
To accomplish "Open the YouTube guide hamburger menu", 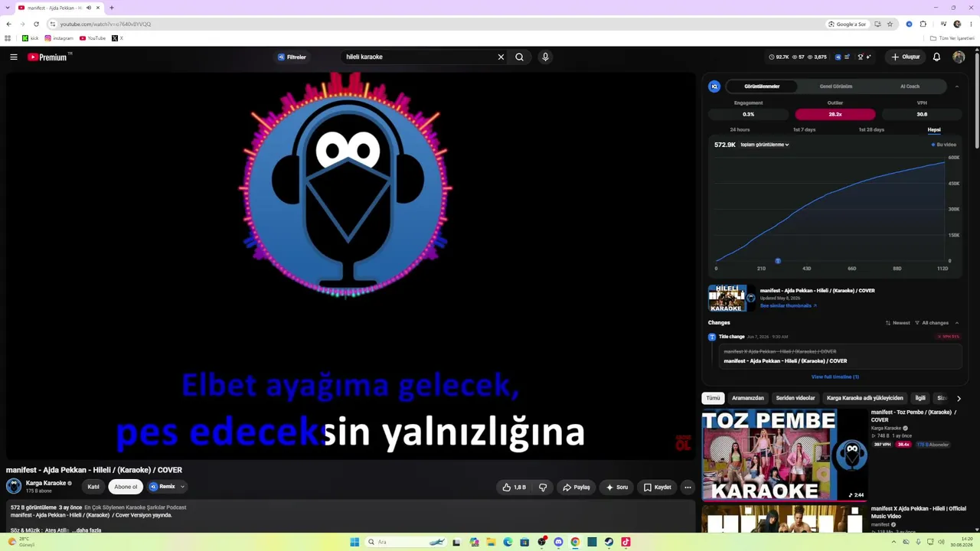I will pyautogui.click(x=14, y=57).
